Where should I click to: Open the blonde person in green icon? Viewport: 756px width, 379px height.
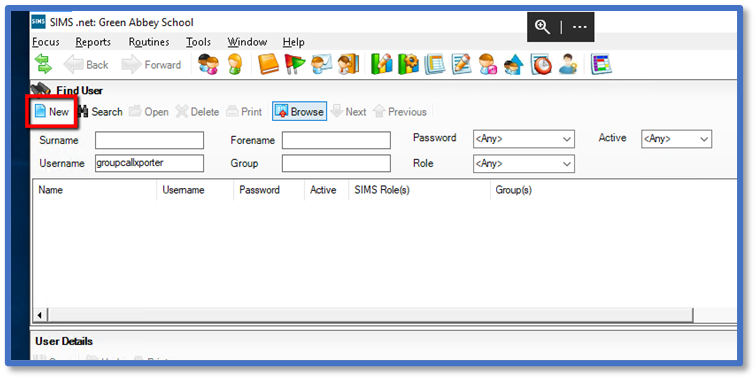[x=235, y=64]
